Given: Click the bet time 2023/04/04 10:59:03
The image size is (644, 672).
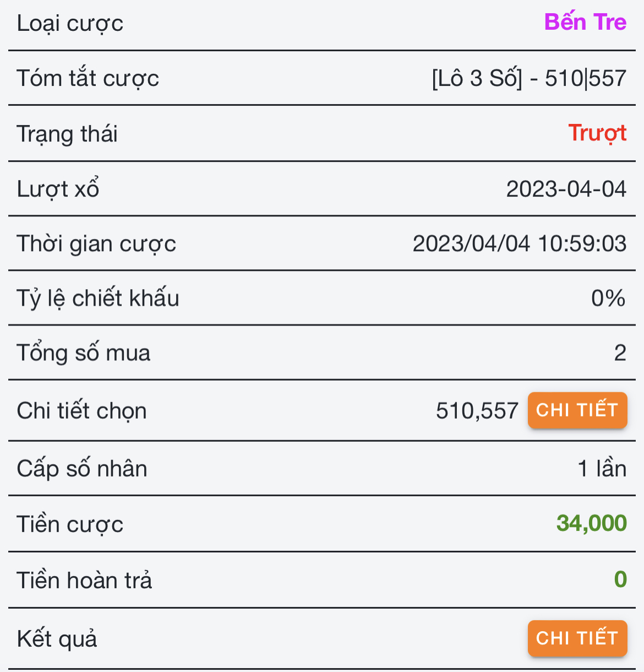Looking at the screenshot, I should (x=519, y=243).
